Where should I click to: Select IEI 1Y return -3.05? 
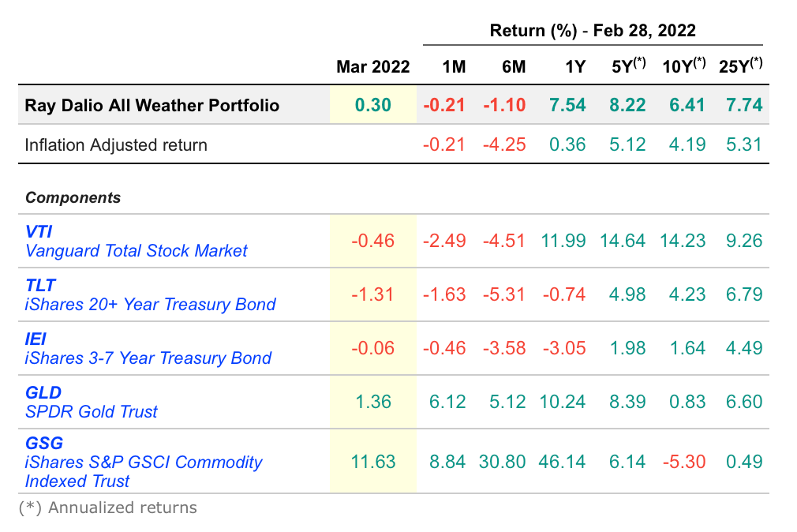click(564, 348)
